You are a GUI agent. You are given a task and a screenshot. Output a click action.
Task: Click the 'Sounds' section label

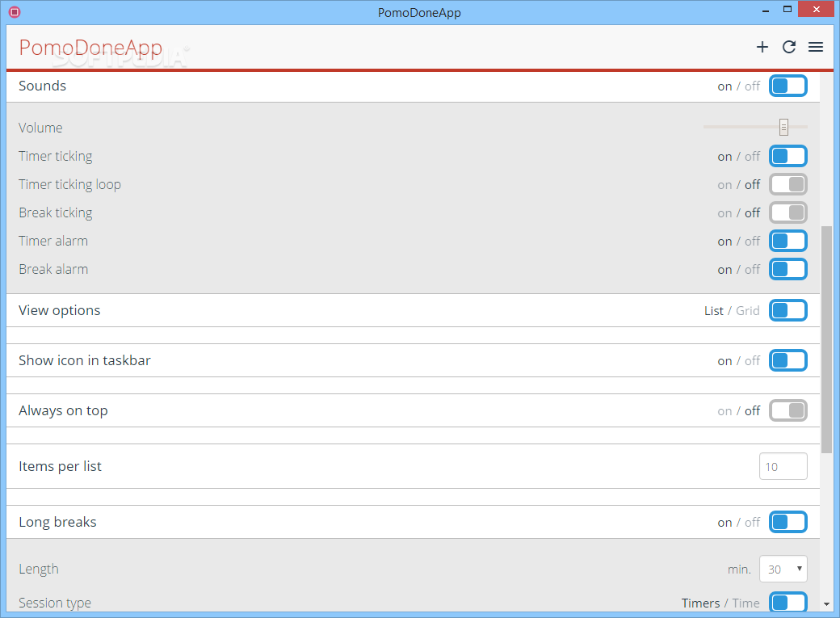42,86
